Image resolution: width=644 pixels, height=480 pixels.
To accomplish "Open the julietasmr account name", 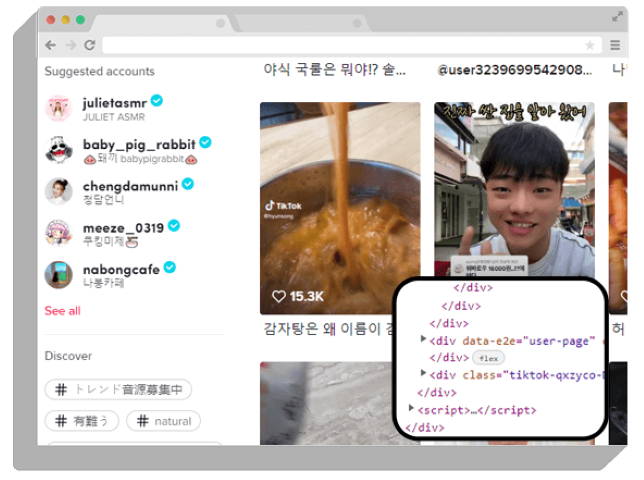I will coord(114,103).
